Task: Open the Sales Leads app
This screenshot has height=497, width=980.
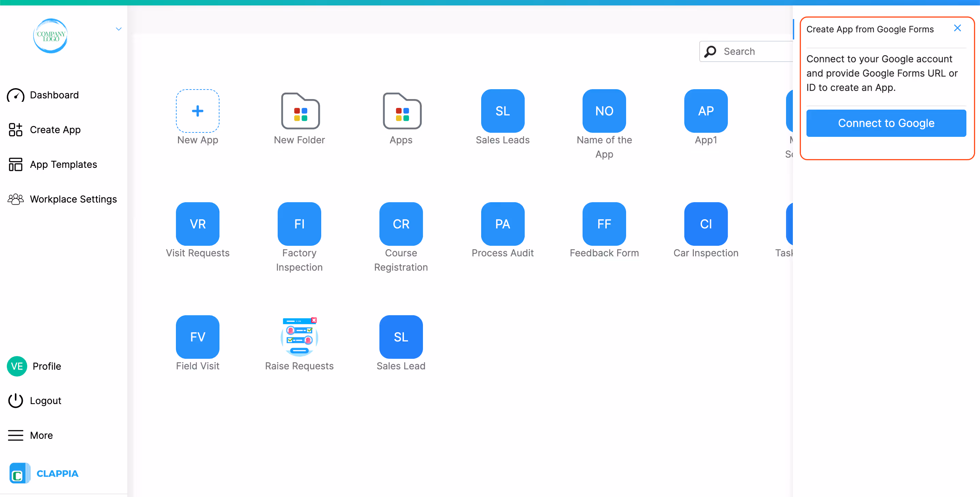Action: pyautogui.click(x=502, y=111)
